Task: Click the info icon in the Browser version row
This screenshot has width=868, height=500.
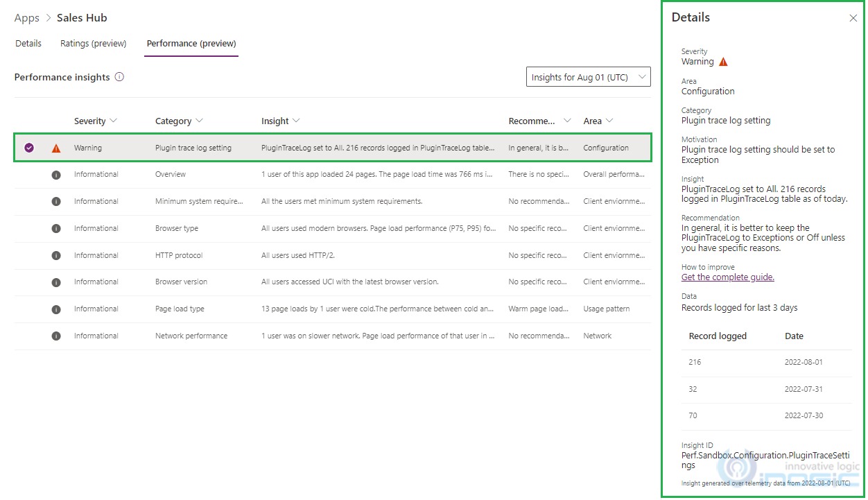Action: 56,282
